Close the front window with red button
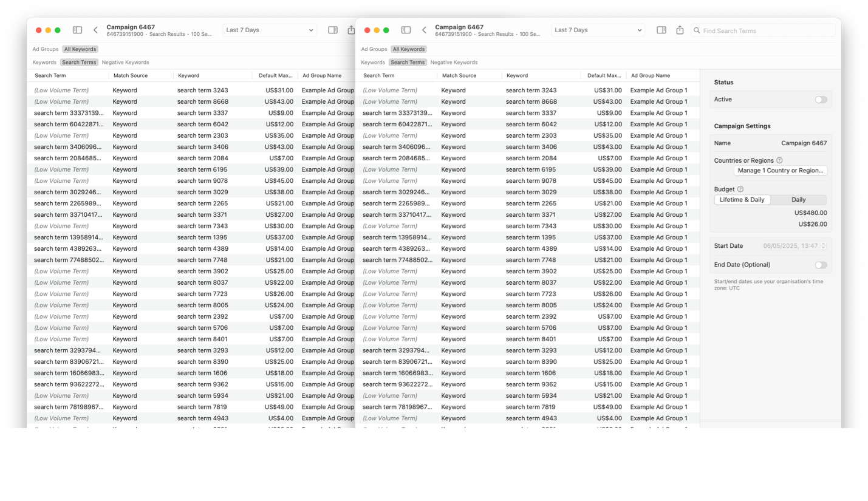 pos(367,30)
